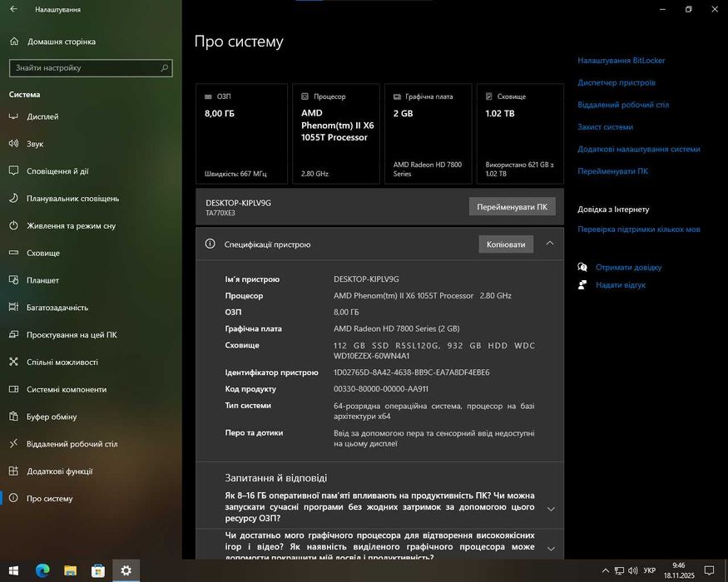Viewport: 728px width, 582px height.
Task: Click the Надати відгук person icon
Action: pos(582,285)
